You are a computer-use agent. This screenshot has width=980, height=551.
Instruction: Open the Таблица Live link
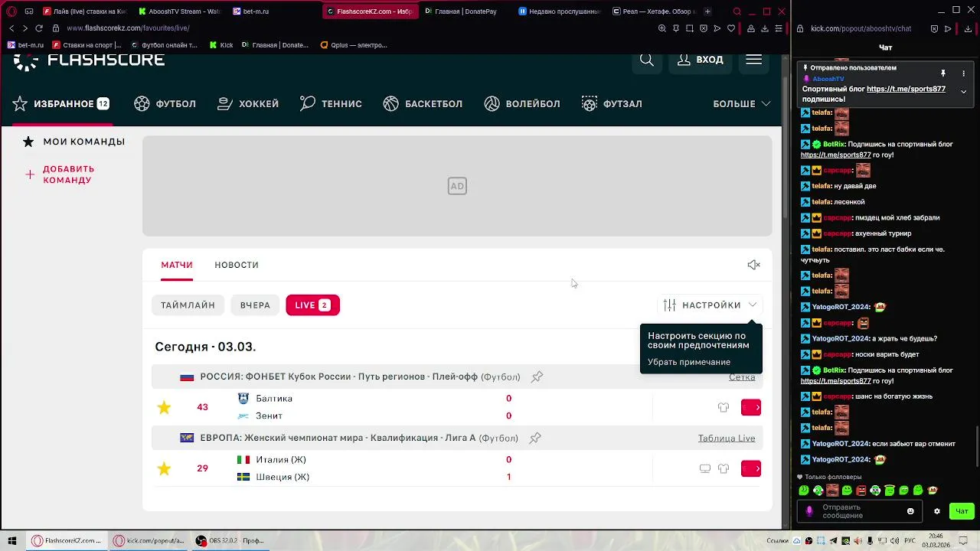[727, 439]
